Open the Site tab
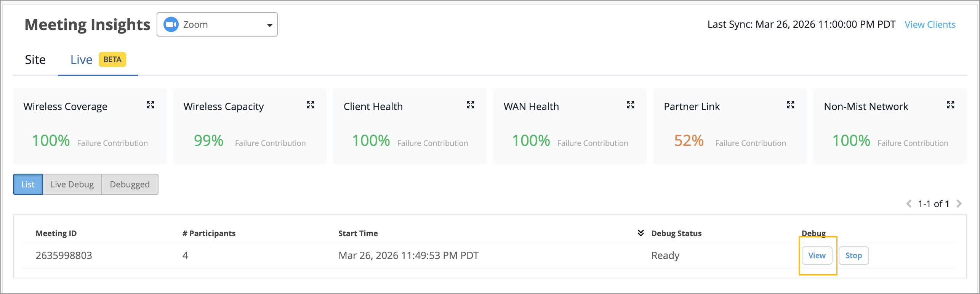980x294 pixels. coord(35,60)
